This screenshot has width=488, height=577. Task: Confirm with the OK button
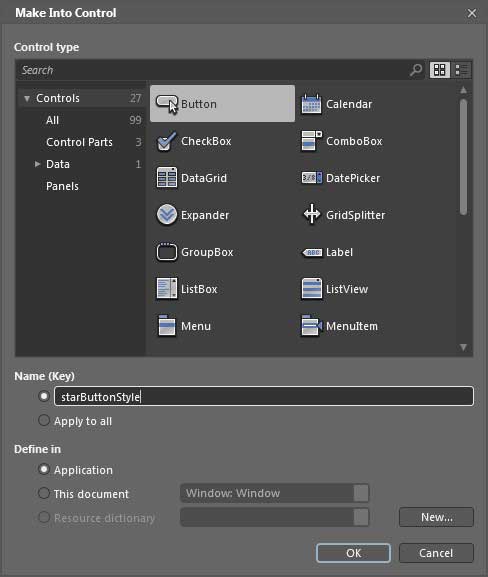(x=353, y=553)
